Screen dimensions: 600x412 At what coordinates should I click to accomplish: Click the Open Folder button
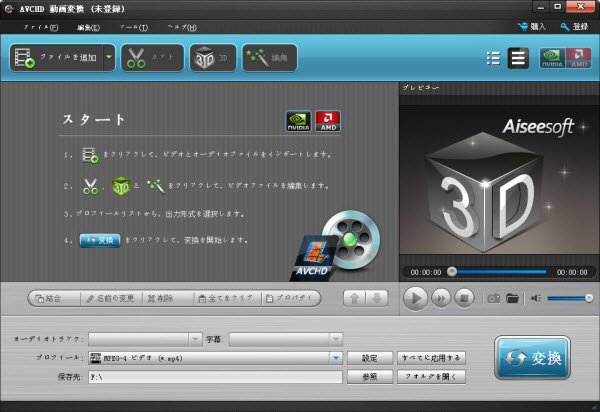[431, 377]
